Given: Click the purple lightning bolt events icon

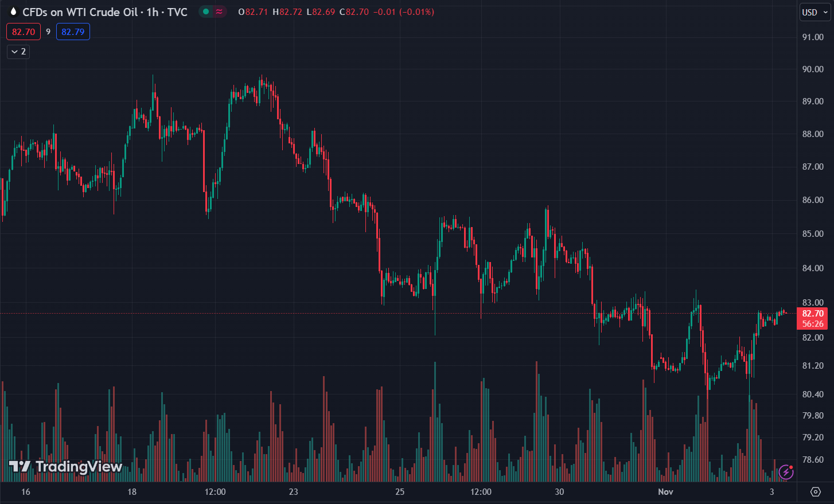Looking at the screenshot, I should click(x=786, y=472).
